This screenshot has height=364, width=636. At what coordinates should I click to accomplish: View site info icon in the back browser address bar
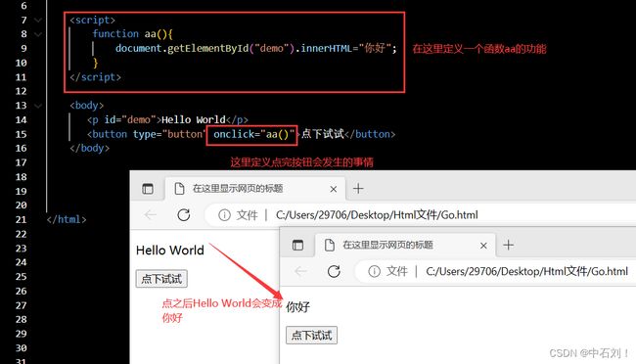click(x=224, y=215)
